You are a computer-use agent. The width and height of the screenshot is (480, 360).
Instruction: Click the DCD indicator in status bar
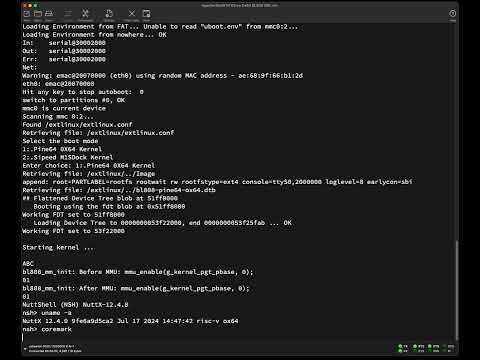444,346
